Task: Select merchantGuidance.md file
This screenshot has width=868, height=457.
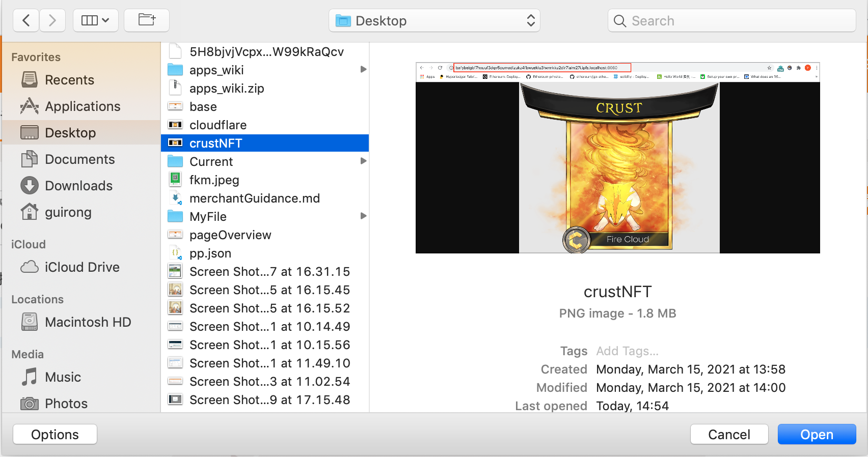Action: [265, 198]
